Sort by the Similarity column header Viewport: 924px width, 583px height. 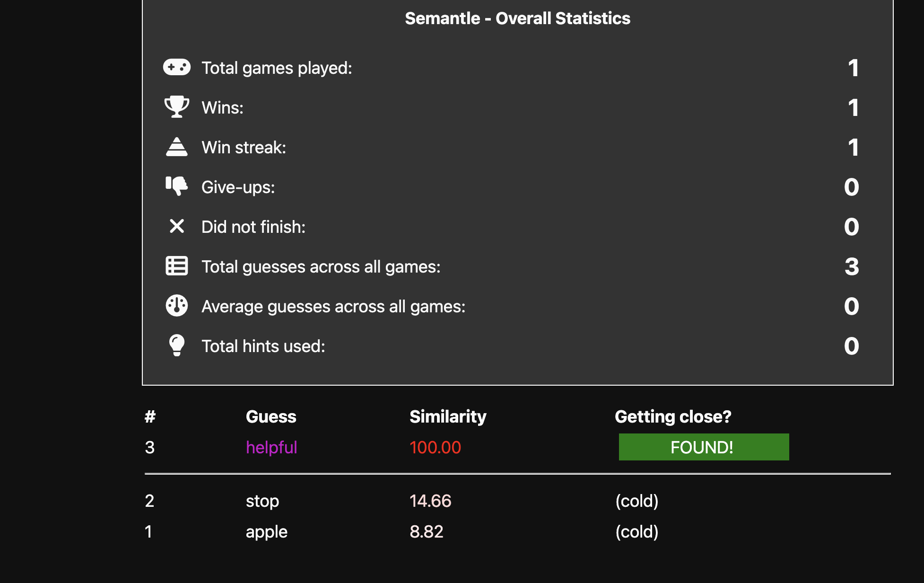click(x=448, y=416)
